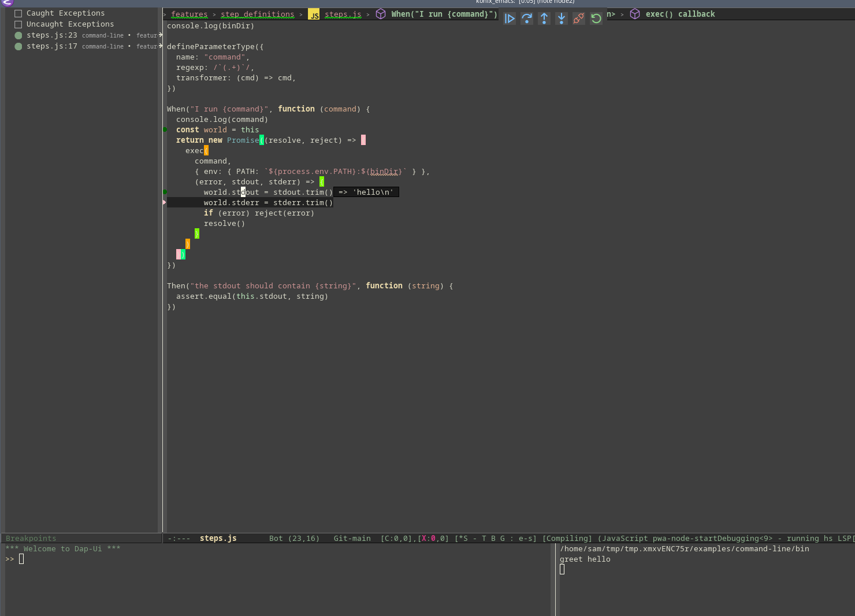The width and height of the screenshot is (855, 616).
Task: Restart the debug session with the green icon
Action: pos(596,18)
